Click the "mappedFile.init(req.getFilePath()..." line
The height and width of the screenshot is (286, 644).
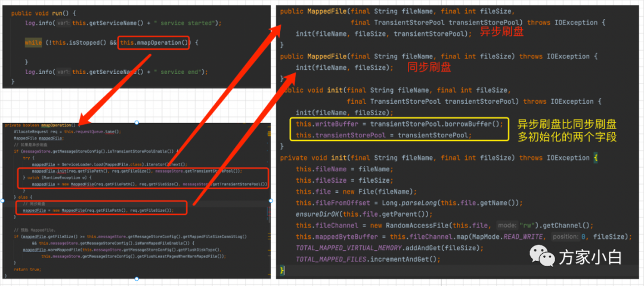click(x=137, y=171)
